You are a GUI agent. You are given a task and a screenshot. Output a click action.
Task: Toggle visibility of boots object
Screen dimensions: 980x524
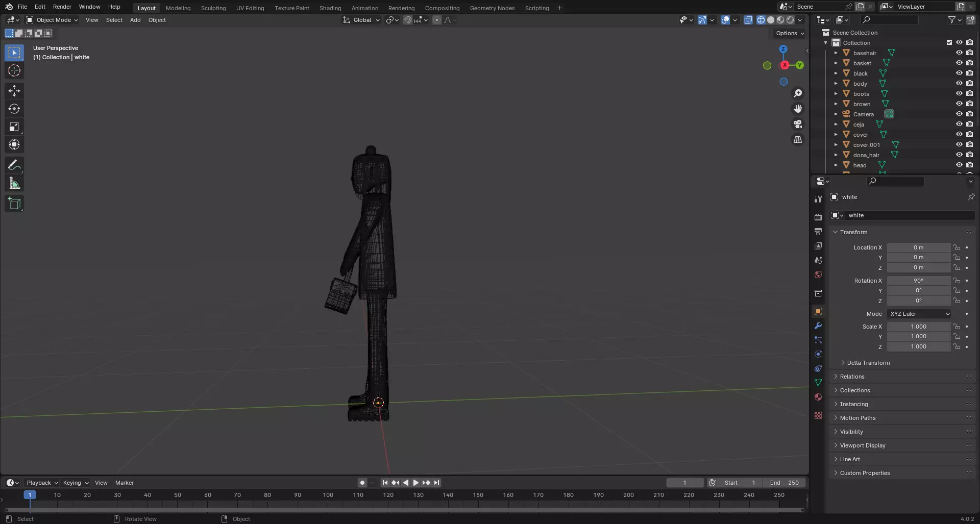[x=959, y=93]
